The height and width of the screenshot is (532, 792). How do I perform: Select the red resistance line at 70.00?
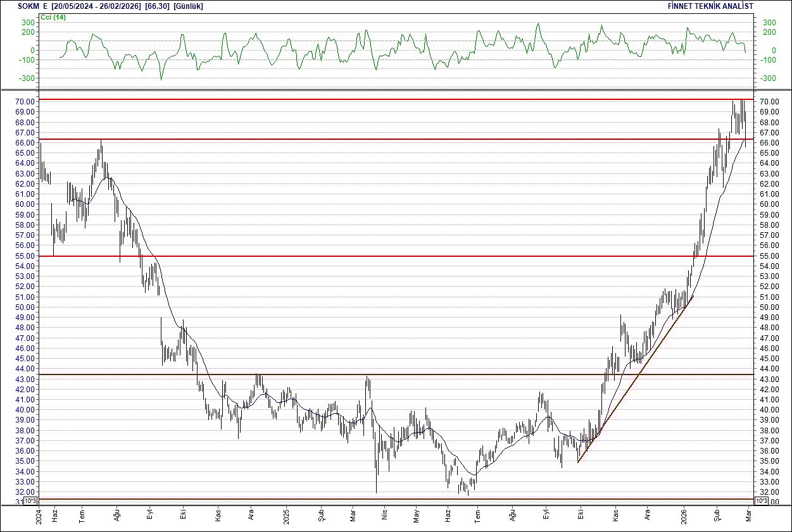(x=380, y=99)
